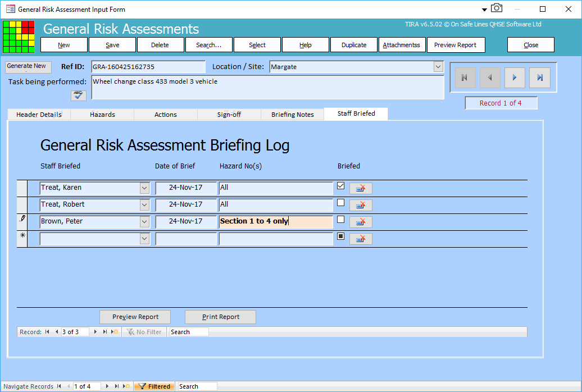Click the spell check icon below Task label
The height and width of the screenshot is (392, 582).
(78, 95)
